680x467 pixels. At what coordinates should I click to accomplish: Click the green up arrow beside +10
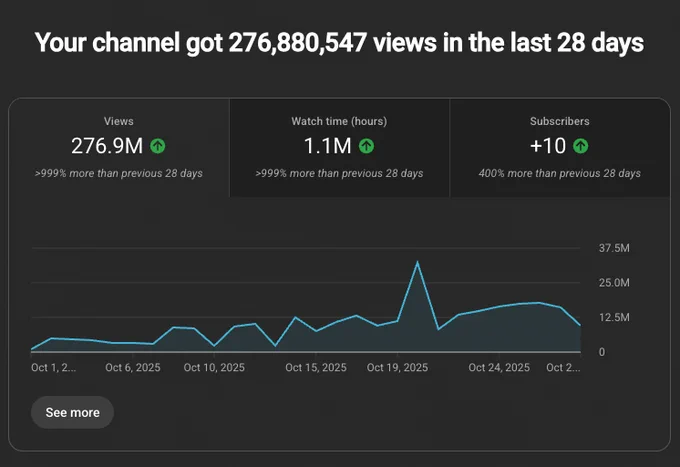point(581,146)
